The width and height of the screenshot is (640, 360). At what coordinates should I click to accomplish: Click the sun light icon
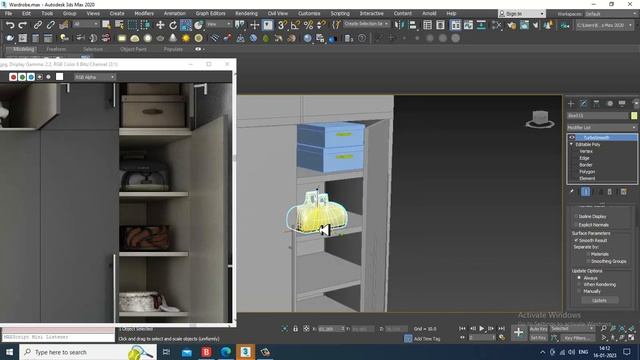[x=186, y=38]
